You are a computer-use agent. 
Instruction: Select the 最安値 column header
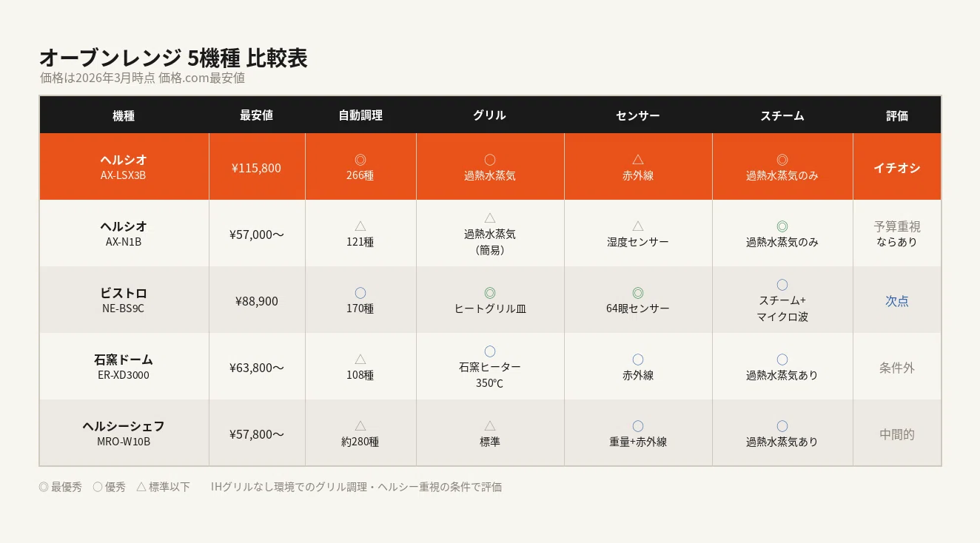(257, 115)
